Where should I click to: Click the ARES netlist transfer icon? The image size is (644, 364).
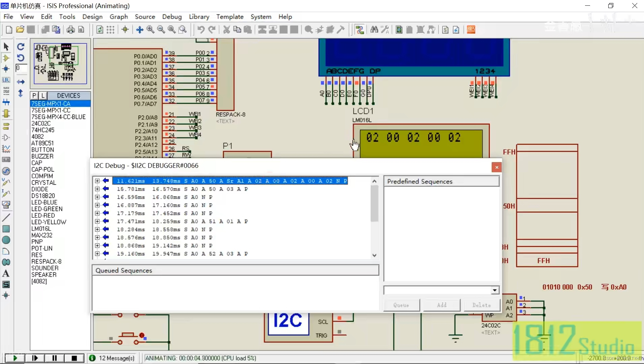coord(471,30)
